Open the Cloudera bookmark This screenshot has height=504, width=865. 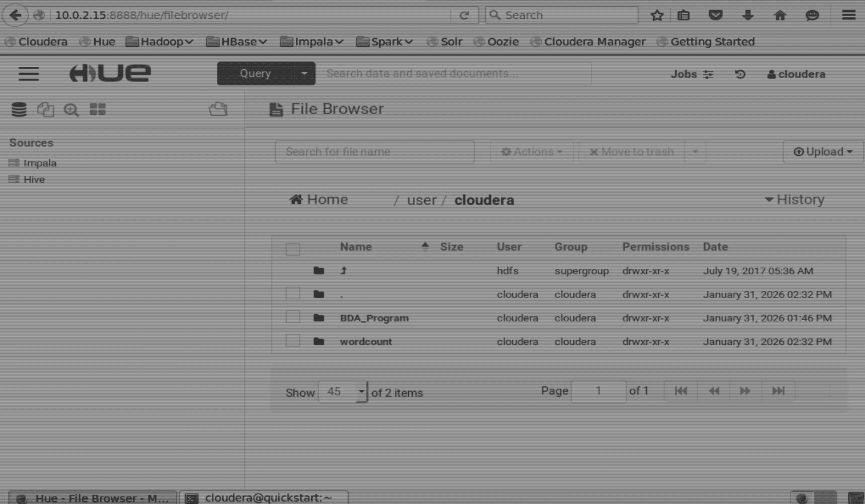pyautogui.click(x=36, y=42)
